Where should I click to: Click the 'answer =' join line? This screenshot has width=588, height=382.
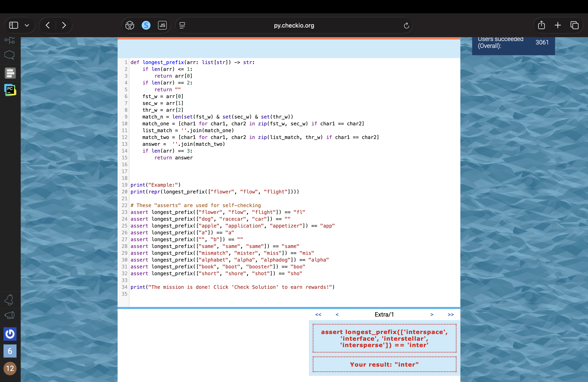pos(184,144)
